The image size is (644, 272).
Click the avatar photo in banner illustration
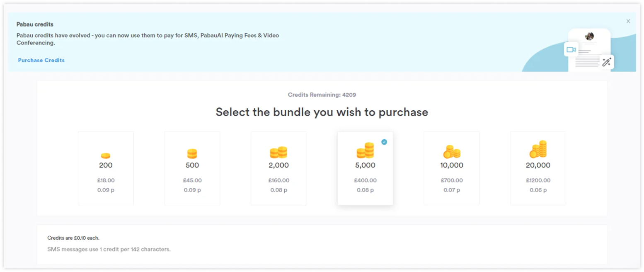pyautogui.click(x=589, y=36)
